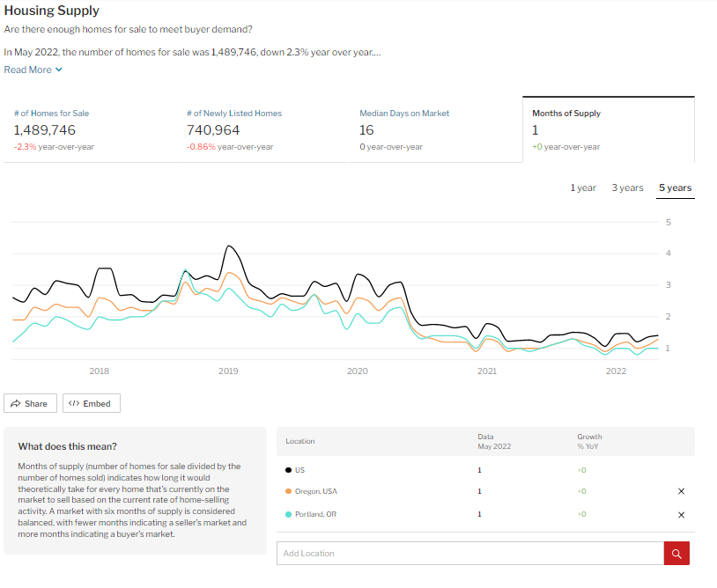The height and width of the screenshot is (588, 717).
Task: Open the # of Newly Listed Homes tab
Action: (261, 129)
